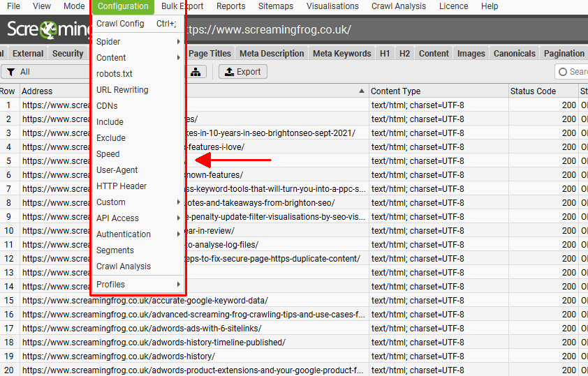Select Include menu entry
Viewport: 588px width, 376px height.
tap(138, 122)
